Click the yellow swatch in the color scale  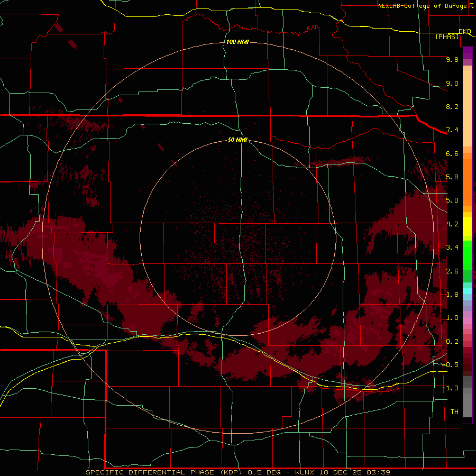[467, 226]
